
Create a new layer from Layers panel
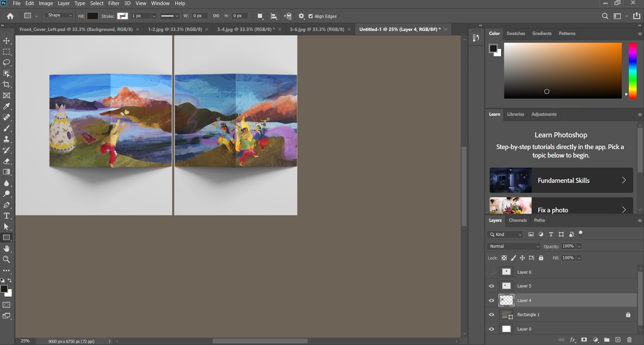[618, 340]
